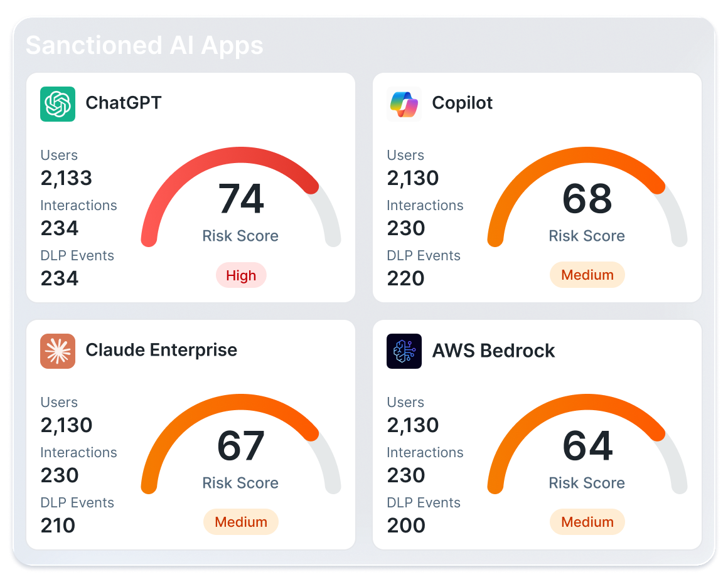
Task: Open the ChatGPT card title
Action: point(124,103)
